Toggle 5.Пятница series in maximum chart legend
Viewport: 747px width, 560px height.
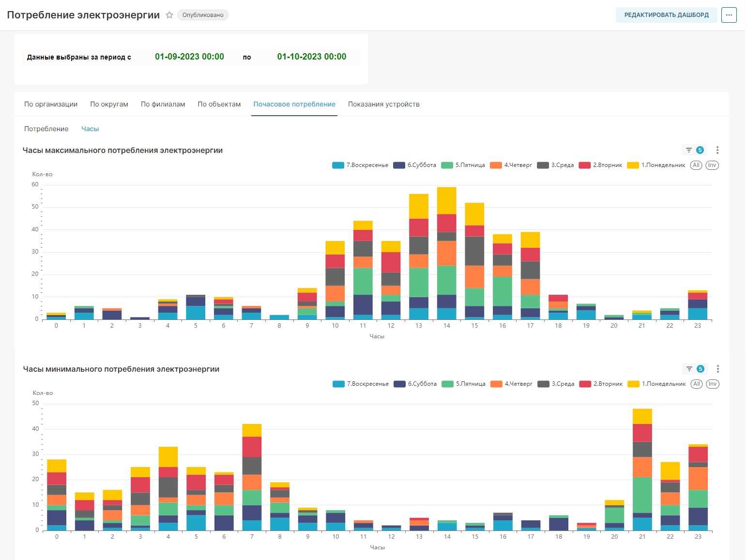(463, 165)
